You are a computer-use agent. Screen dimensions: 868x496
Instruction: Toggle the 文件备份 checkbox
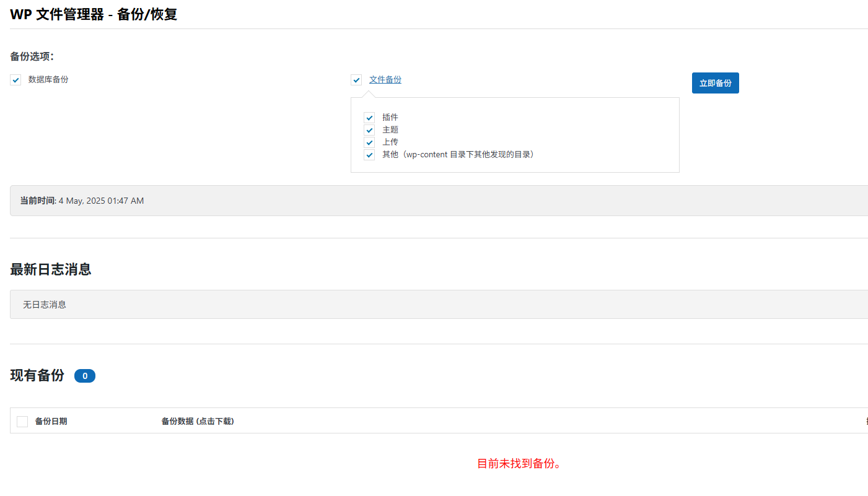click(356, 80)
